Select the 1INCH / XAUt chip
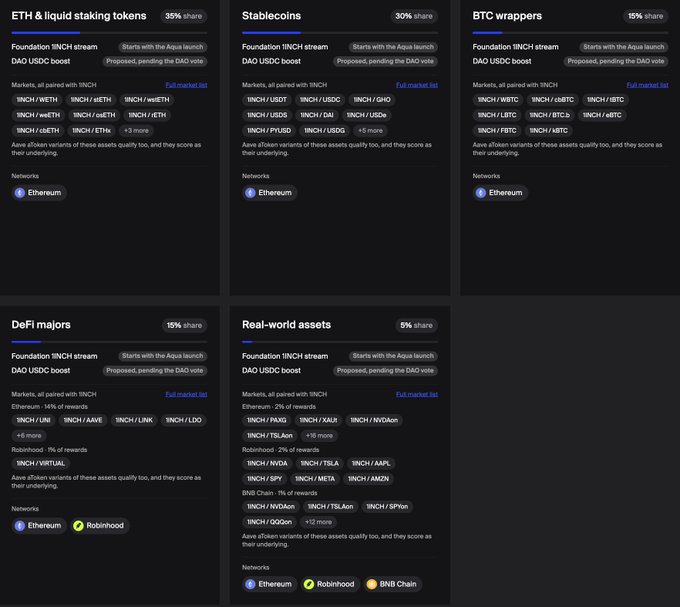Image resolution: width=680 pixels, height=607 pixels. [318, 420]
